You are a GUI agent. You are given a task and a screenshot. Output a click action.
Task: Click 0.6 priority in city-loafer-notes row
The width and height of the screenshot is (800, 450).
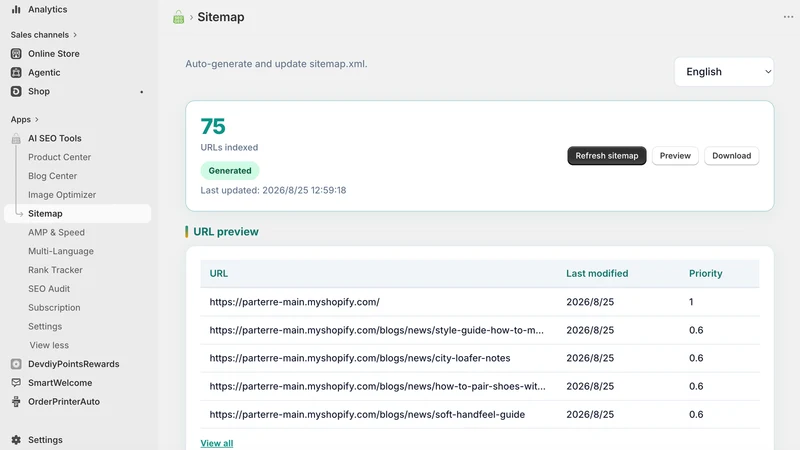[696, 358]
